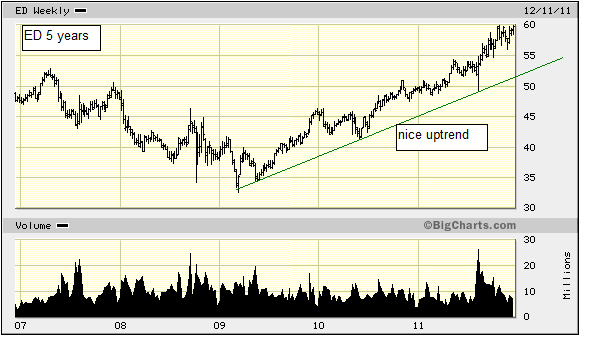Select the 'ED 5 years' annotation box
Screen dimensions: 614x360
pyautogui.click(x=61, y=38)
